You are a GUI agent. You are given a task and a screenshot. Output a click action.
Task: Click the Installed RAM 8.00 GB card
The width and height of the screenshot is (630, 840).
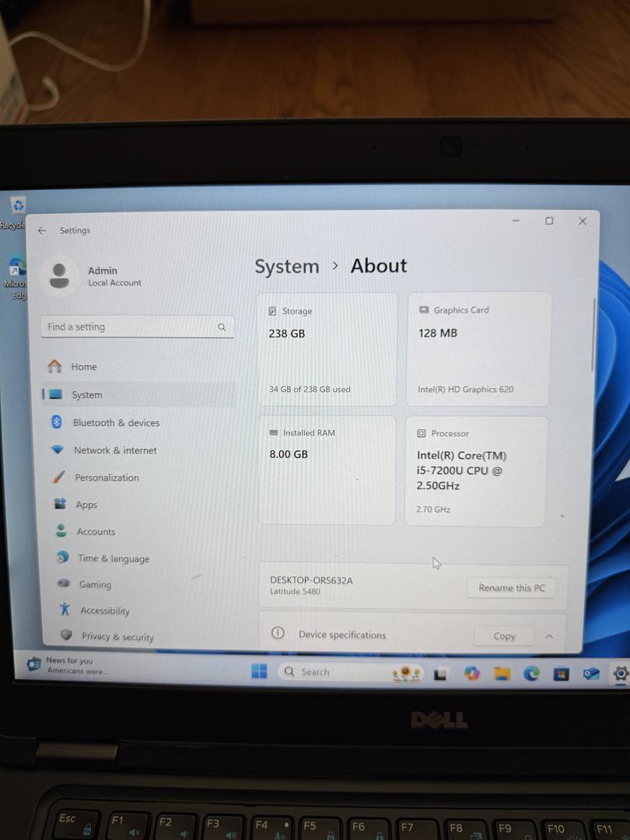pos(327,471)
